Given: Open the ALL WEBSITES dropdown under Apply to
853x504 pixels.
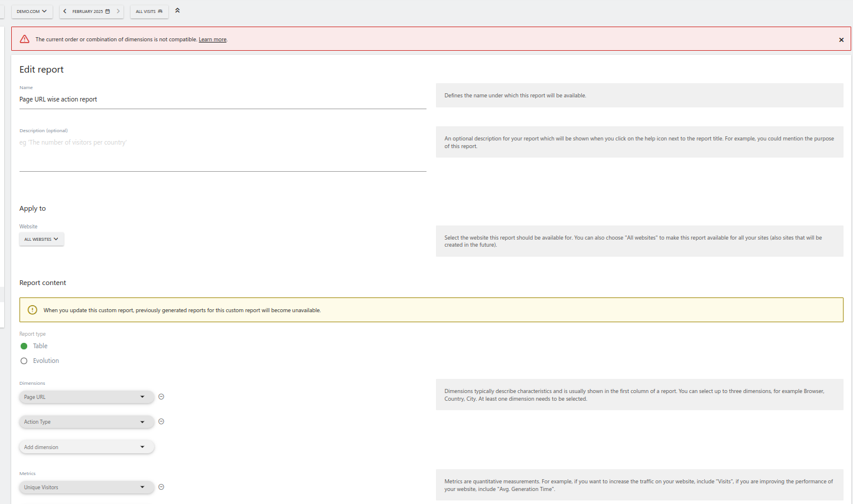Looking at the screenshot, I should click(x=41, y=239).
